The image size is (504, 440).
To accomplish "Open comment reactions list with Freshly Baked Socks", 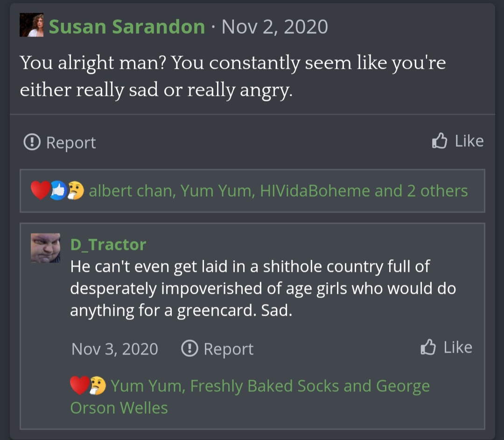I will (270, 386).
